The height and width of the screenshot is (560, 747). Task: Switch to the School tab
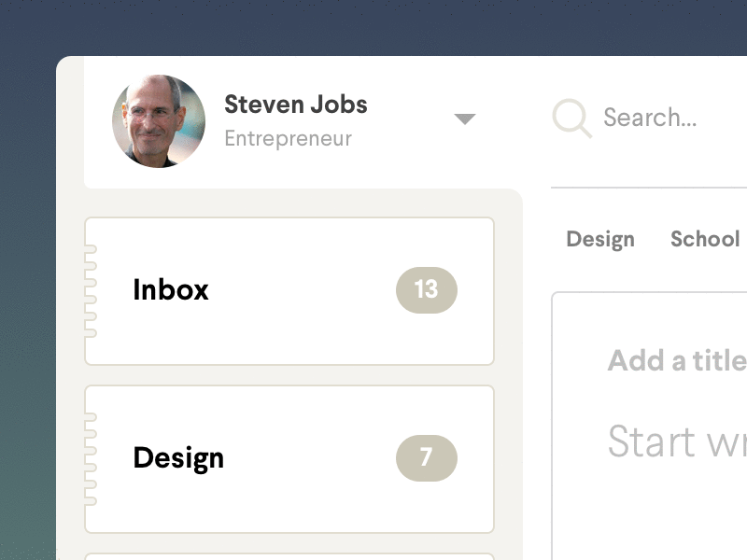click(x=705, y=239)
